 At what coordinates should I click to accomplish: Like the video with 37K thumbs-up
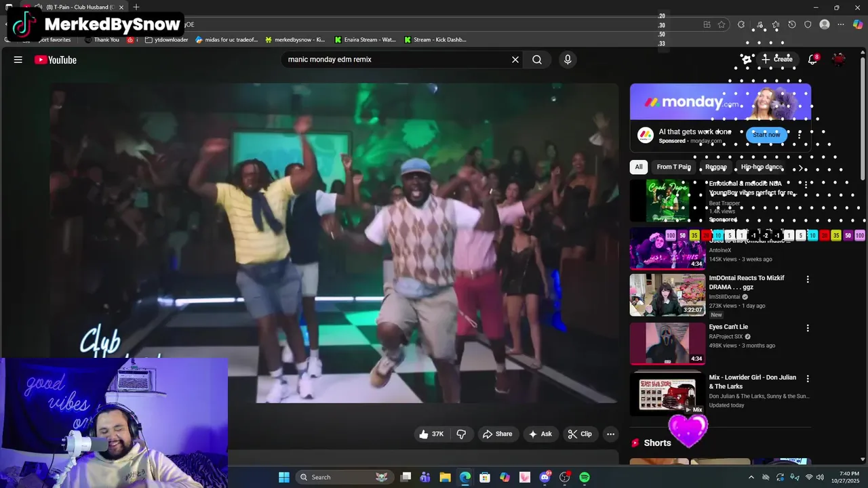click(x=431, y=434)
